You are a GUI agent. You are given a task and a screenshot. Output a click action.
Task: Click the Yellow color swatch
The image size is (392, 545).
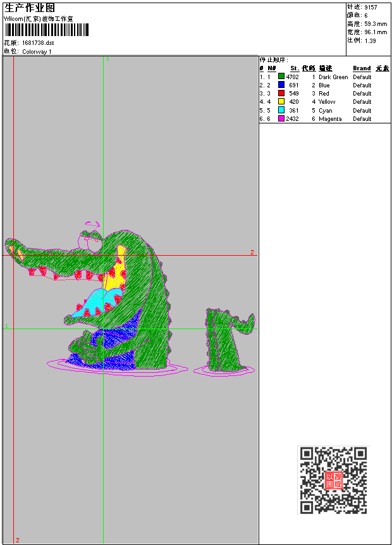pyautogui.click(x=281, y=101)
